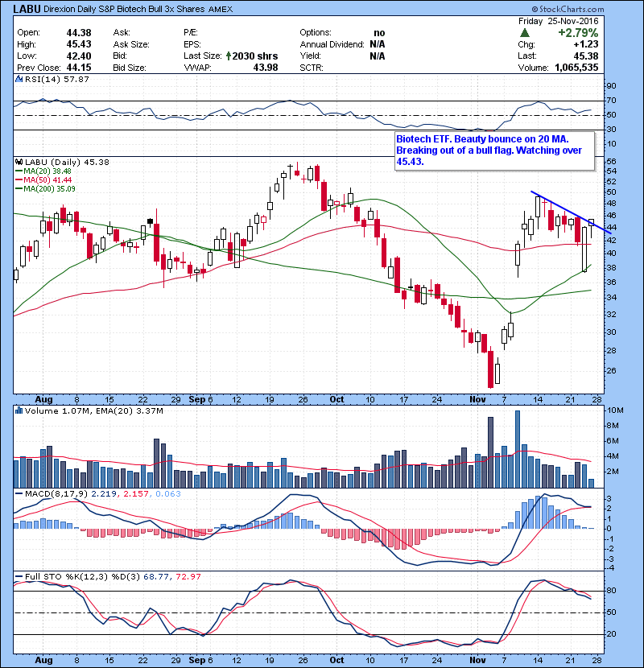This screenshot has width=644, height=668.
Task: Click the Volume panel bar icon
Action: tap(19, 410)
